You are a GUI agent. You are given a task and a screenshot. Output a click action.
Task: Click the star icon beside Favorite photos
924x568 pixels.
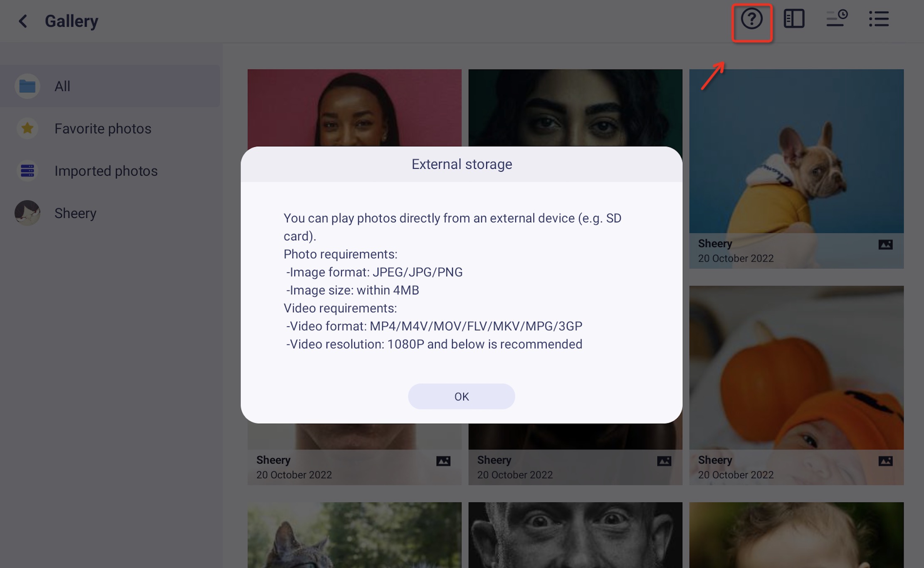pyautogui.click(x=27, y=128)
